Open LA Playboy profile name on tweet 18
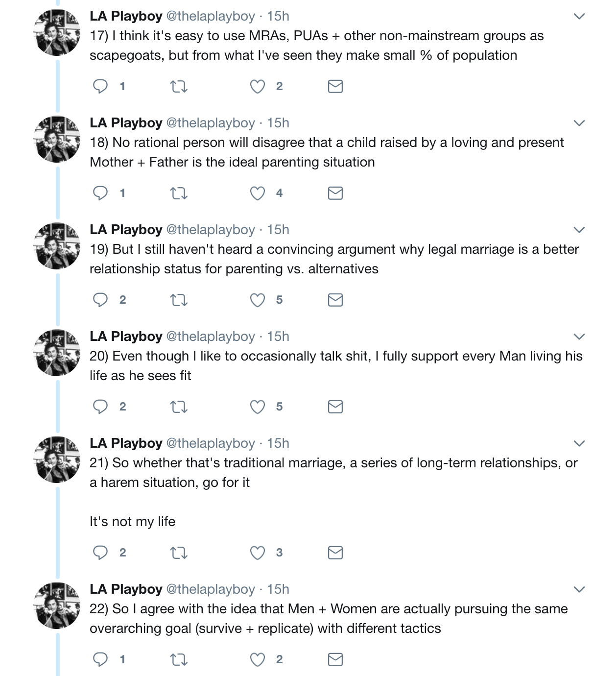Viewport: 616px width, 676px height. 126,122
